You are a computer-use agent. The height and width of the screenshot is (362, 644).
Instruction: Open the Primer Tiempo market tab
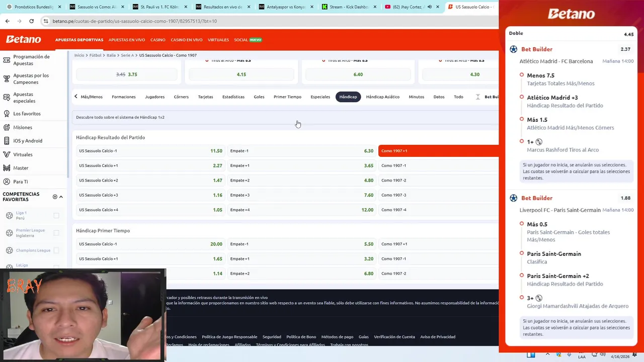[287, 97]
